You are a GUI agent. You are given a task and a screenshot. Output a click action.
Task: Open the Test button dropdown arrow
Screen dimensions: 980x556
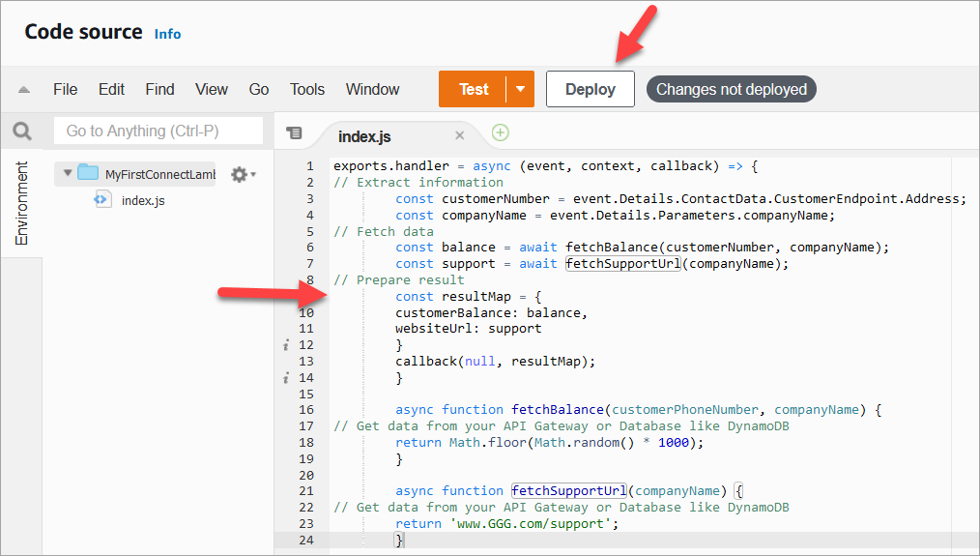[x=521, y=89]
